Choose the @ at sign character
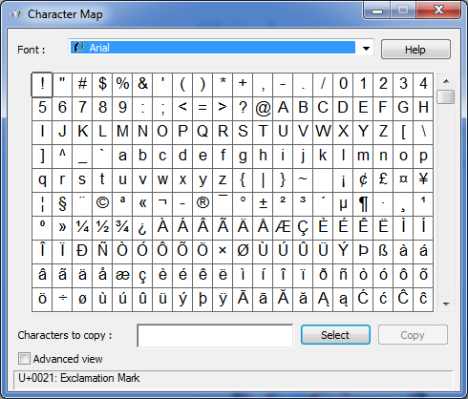This screenshot has width=468, height=399. point(263,108)
